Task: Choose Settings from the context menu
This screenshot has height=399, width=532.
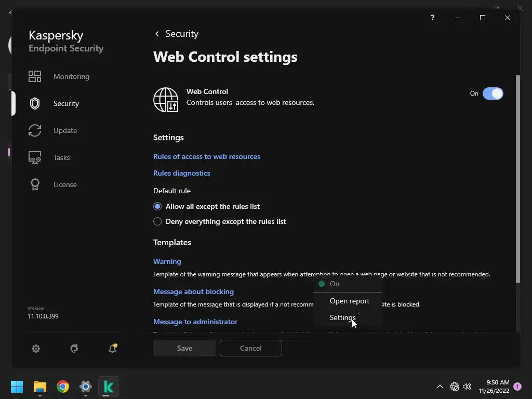Action: 343,317
